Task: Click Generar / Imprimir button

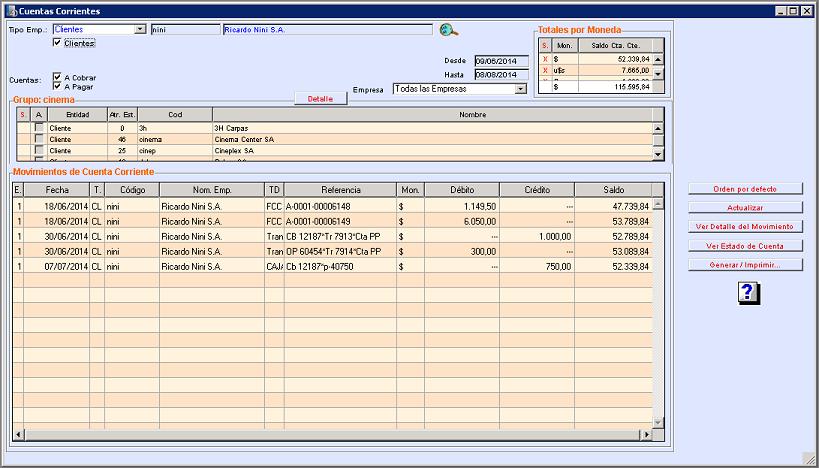Action: coord(745,265)
